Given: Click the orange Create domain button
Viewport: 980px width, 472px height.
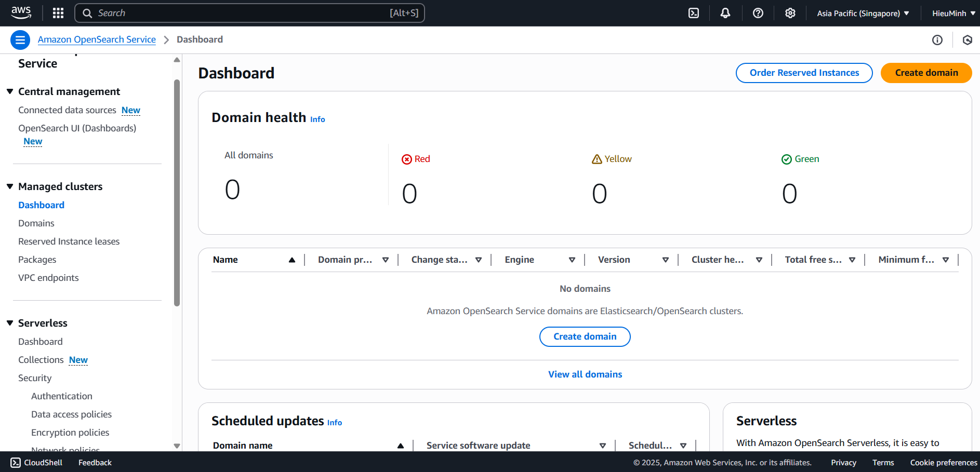Looking at the screenshot, I should tap(926, 73).
